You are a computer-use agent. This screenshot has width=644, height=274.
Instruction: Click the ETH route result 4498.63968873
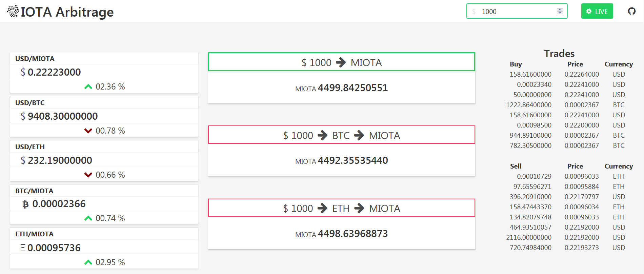[x=353, y=234]
